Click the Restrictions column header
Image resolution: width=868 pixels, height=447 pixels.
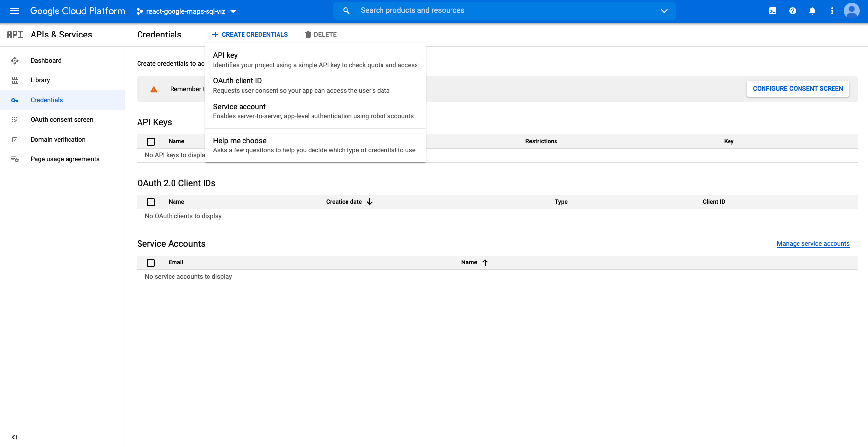point(541,141)
